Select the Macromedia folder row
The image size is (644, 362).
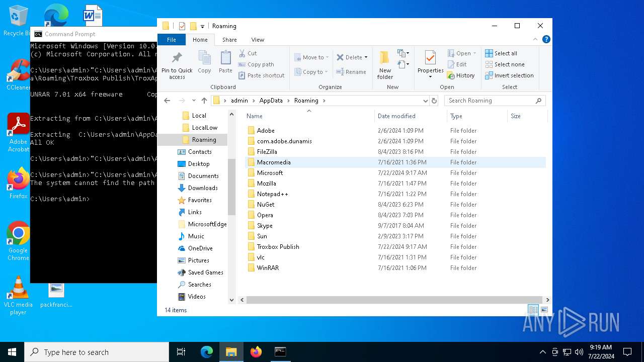tap(395, 162)
